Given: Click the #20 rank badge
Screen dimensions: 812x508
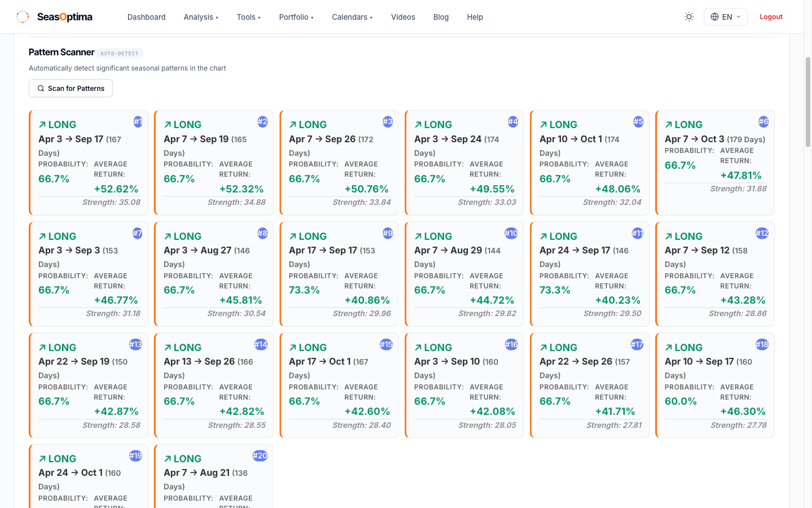Looking at the screenshot, I should click(260, 456).
